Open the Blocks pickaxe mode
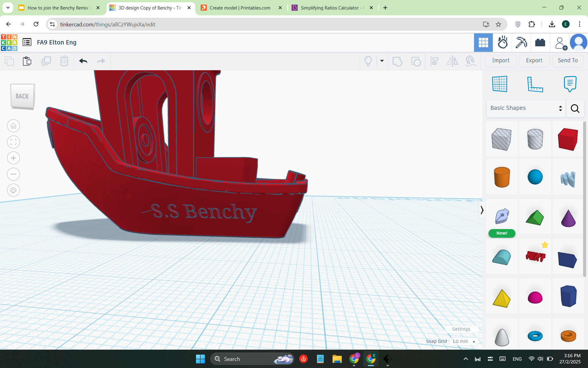This screenshot has height=368, width=588. [x=521, y=43]
